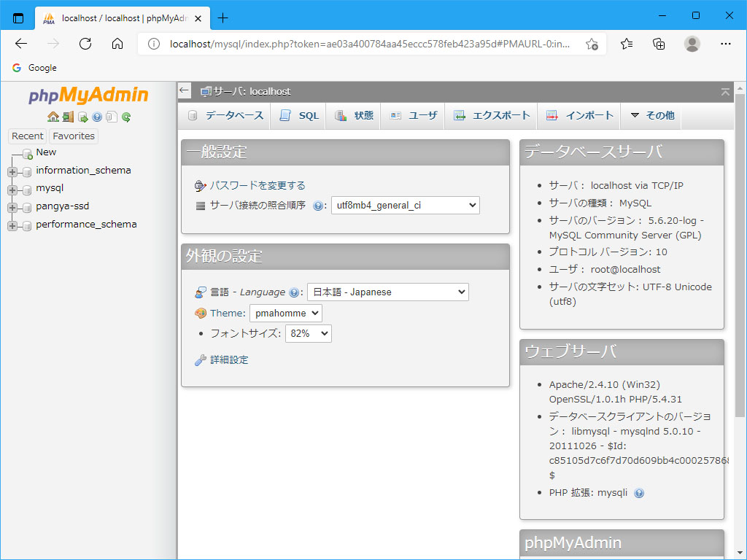Viewport: 747px width, 560px height.
Task: Select mysql database name
Action: (x=50, y=188)
